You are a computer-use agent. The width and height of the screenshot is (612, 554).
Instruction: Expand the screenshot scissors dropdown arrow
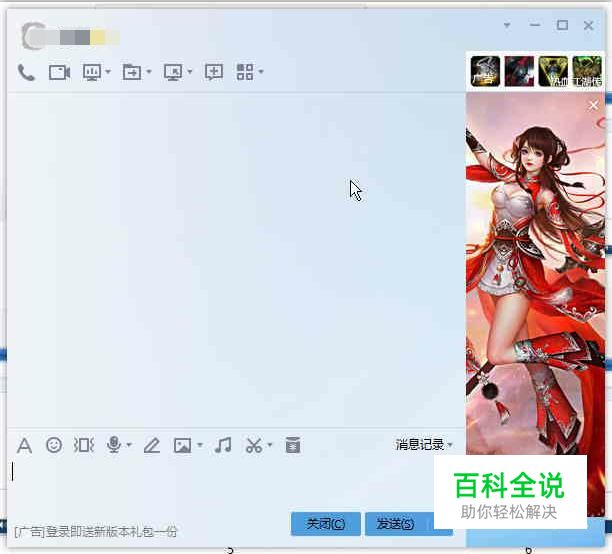[270, 445]
